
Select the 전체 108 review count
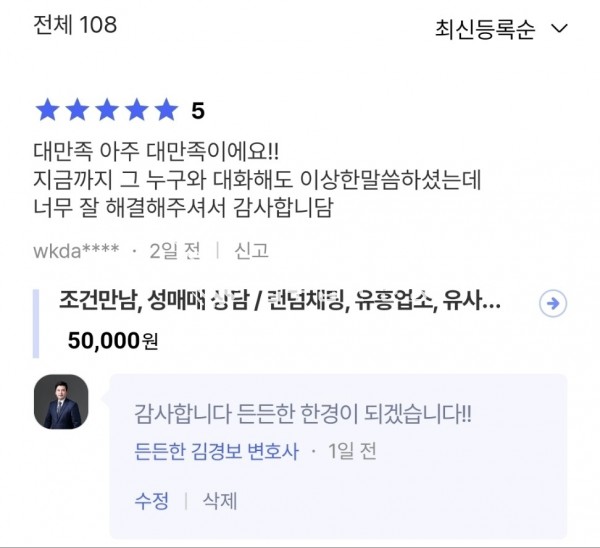(75, 25)
